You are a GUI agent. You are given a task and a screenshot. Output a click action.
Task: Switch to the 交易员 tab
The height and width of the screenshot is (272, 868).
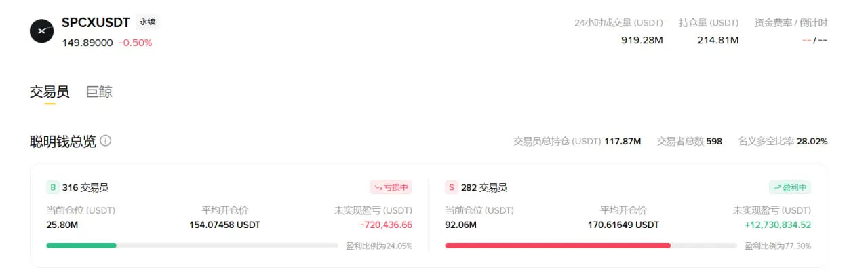click(x=50, y=92)
